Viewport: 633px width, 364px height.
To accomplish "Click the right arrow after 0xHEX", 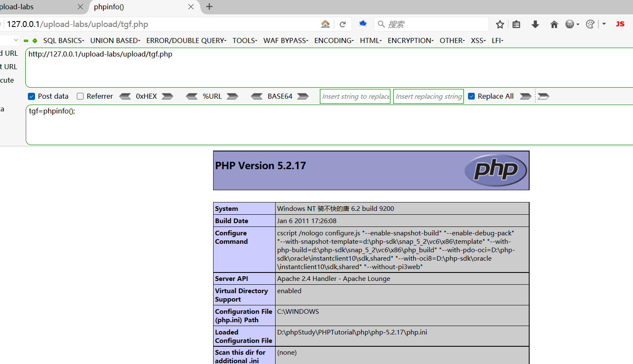I will click(168, 96).
